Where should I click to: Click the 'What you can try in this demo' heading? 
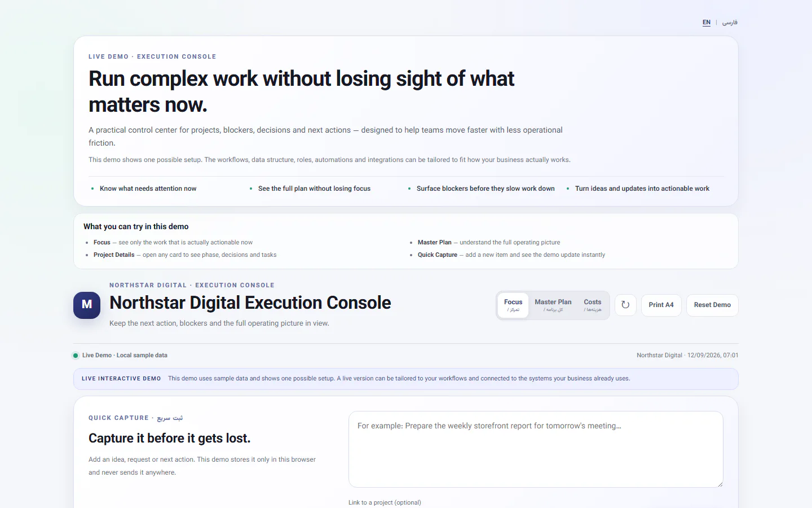click(x=136, y=226)
